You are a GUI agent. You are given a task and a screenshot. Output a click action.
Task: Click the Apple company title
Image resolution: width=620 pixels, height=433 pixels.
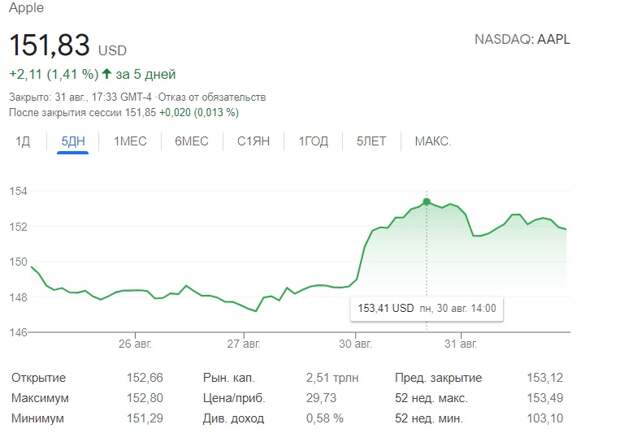tap(28, 8)
